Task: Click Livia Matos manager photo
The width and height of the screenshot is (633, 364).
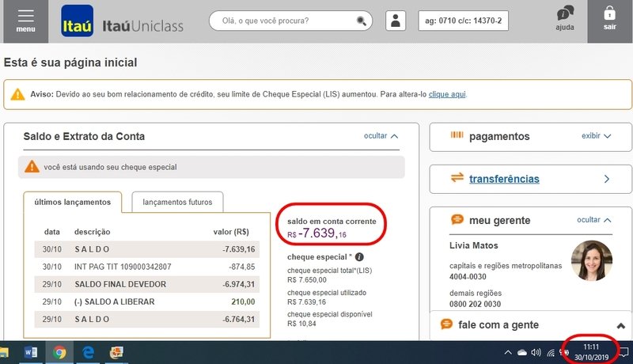Action: (x=591, y=260)
